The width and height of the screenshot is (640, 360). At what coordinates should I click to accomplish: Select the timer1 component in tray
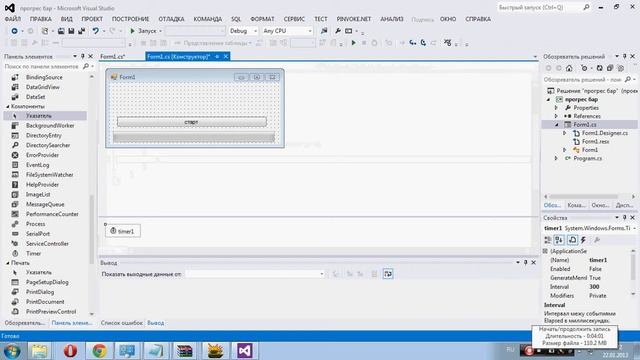pyautogui.click(x=122, y=231)
